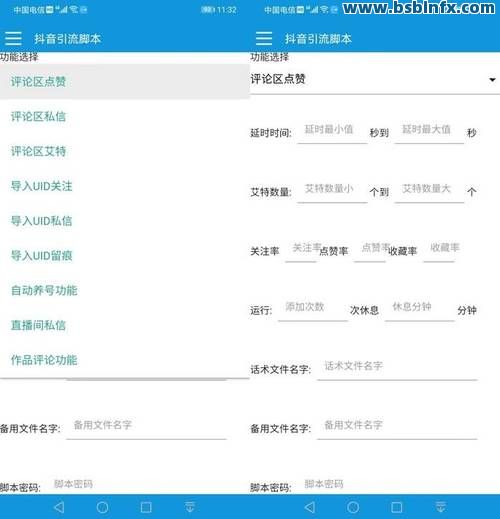Image resolution: width=500 pixels, height=519 pixels.
Task: Focus the 休息分钟 input field
Action: [x=420, y=309]
